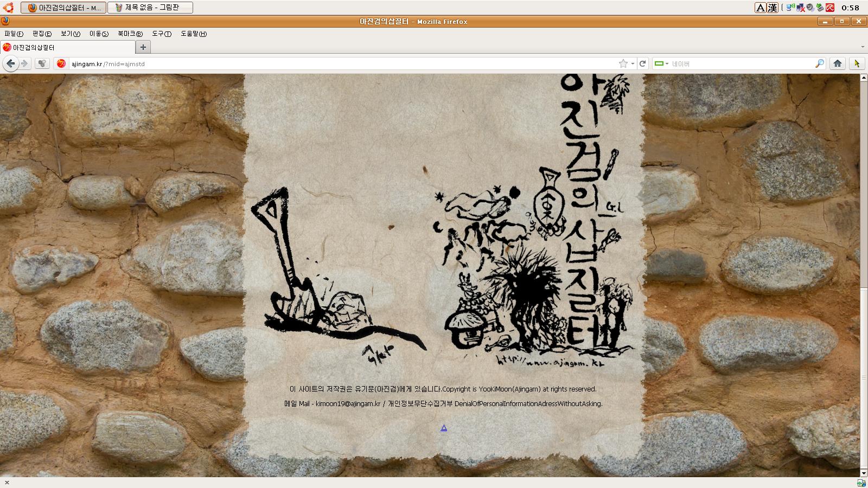Go to the home page

(x=838, y=63)
